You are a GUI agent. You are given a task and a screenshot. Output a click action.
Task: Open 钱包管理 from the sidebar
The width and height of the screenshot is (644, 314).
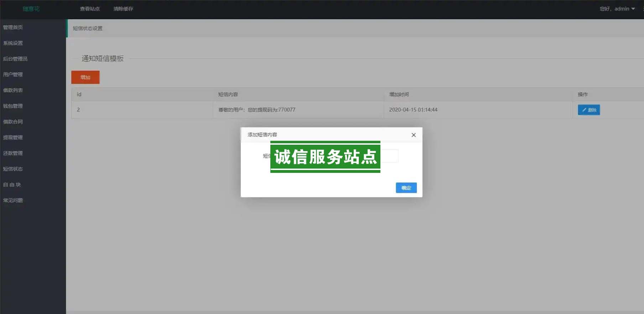[13, 106]
